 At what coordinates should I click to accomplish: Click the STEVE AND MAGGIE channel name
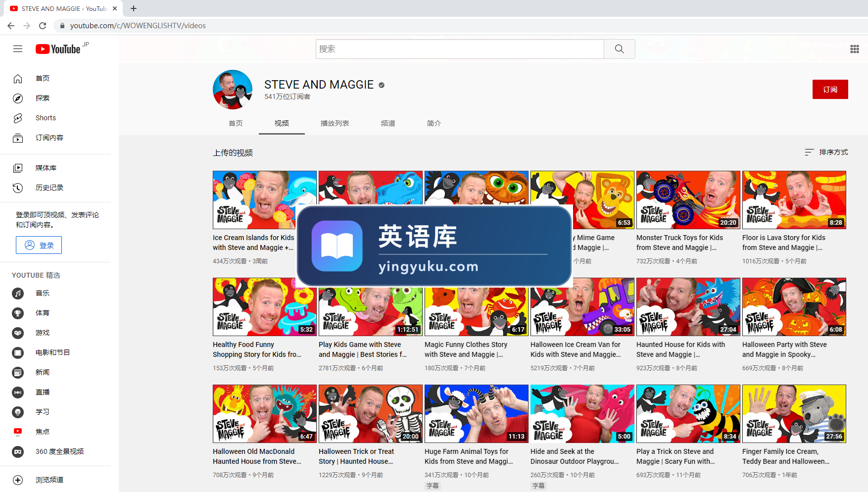319,85
